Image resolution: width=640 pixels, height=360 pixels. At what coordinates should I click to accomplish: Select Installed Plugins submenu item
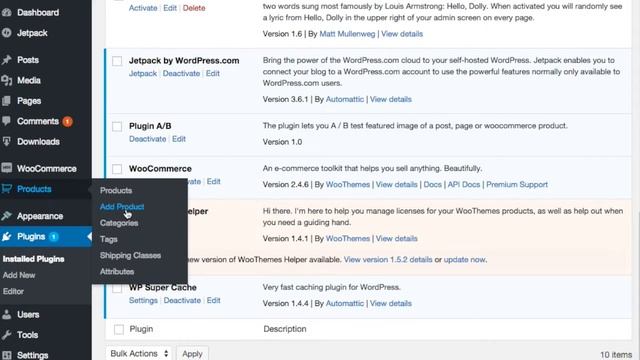(x=33, y=259)
